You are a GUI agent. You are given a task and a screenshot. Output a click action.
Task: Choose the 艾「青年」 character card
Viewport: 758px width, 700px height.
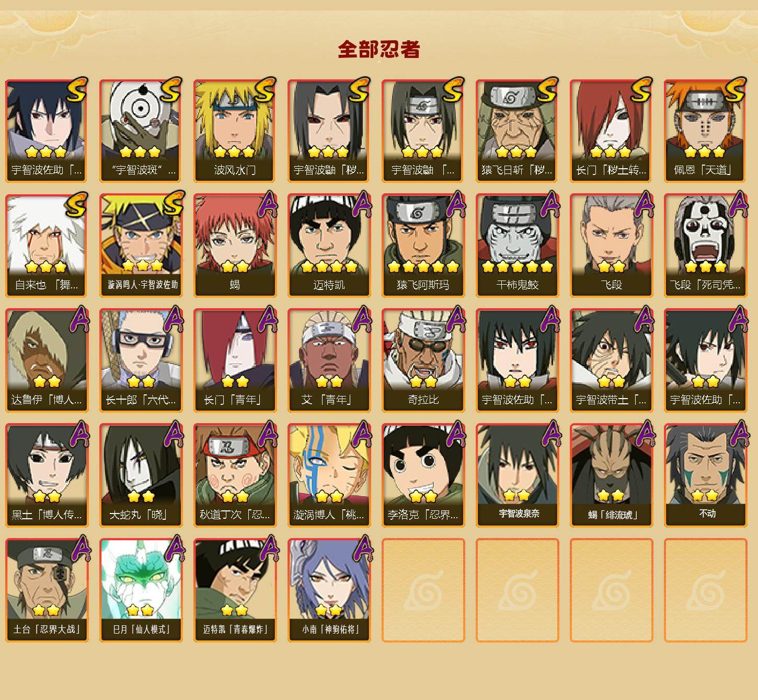pyautogui.click(x=329, y=360)
